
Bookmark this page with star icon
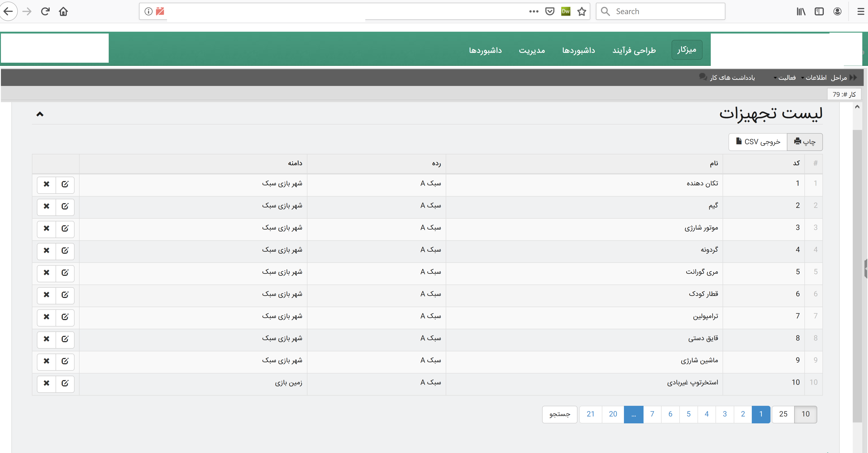(x=582, y=11)
